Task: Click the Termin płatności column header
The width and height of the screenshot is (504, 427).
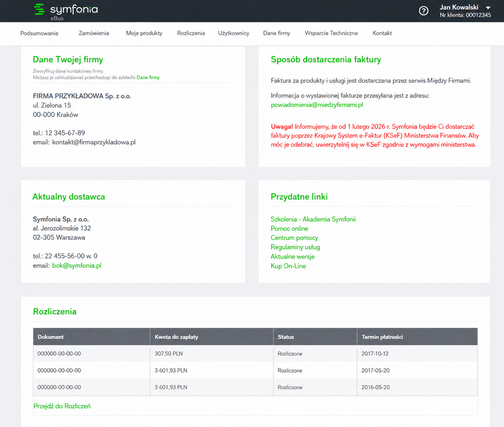Action: point(417,337)
